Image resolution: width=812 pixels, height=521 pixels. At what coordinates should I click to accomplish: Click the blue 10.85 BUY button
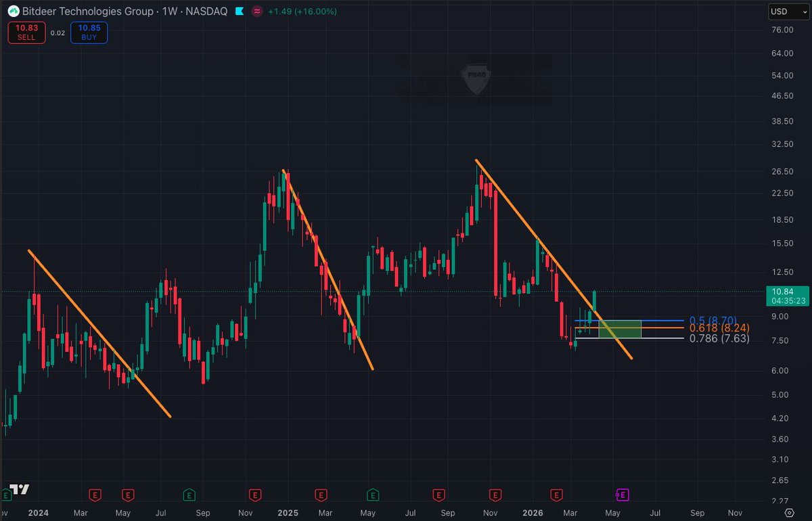(x=89, y=32)
